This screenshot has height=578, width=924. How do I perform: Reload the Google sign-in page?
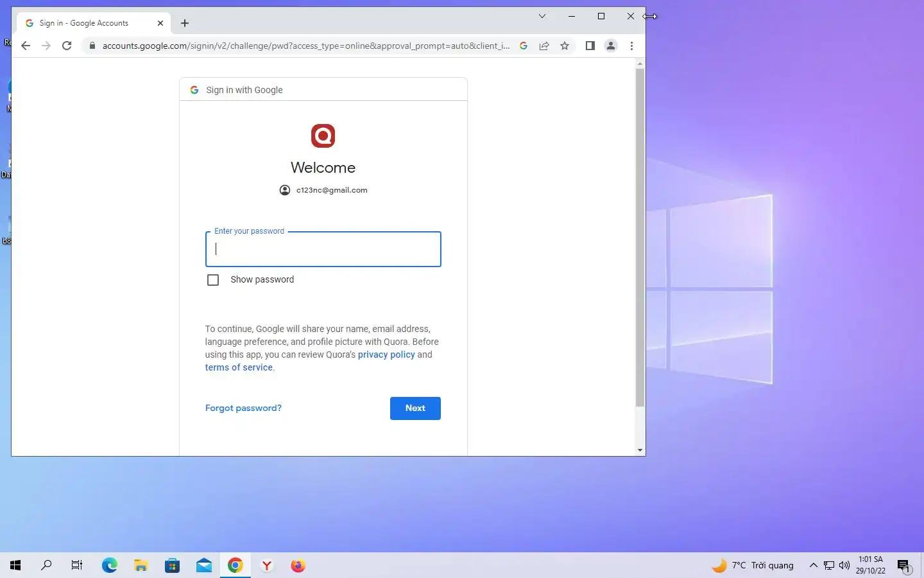click(67, 46)
